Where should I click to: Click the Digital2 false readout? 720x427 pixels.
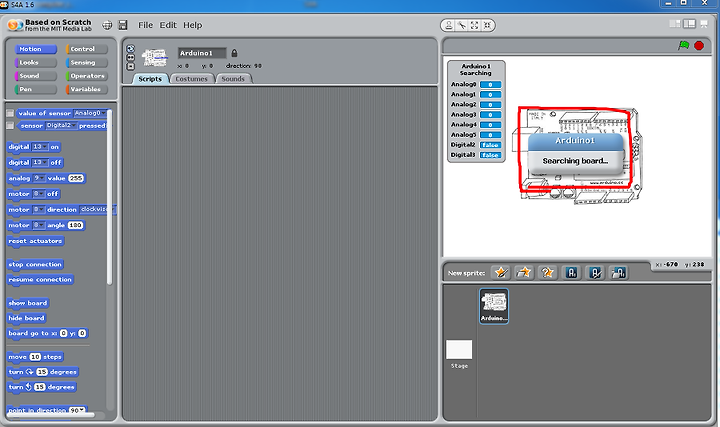(490, 145)
